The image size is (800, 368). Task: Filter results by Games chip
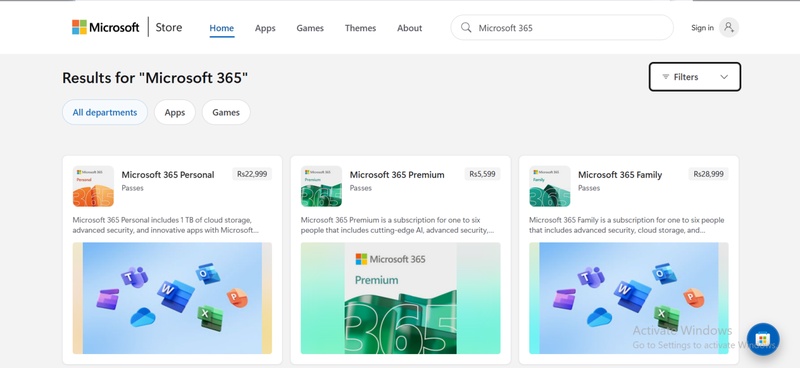click(x=226, y=112)
